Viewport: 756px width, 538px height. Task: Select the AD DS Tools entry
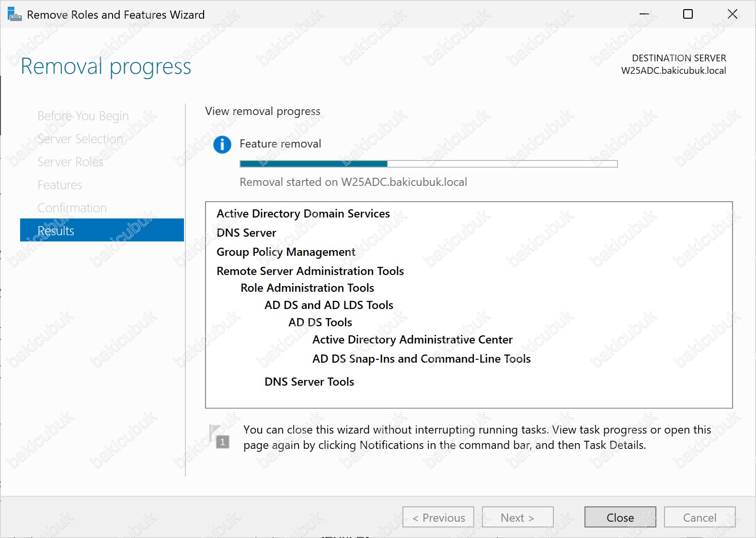click(x=320, y=322)
